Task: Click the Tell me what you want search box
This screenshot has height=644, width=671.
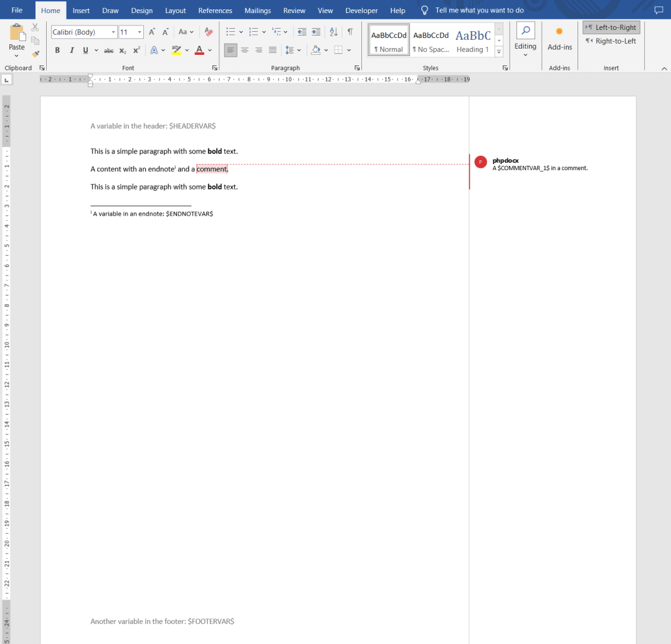Action: 479,10
